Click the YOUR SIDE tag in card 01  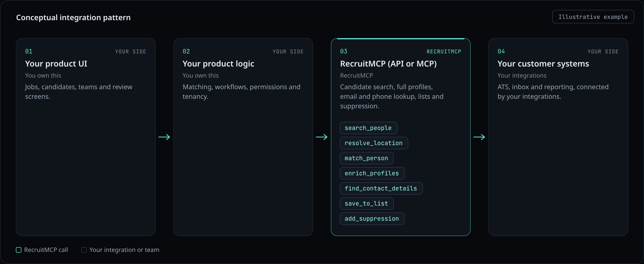coord(131,52)
